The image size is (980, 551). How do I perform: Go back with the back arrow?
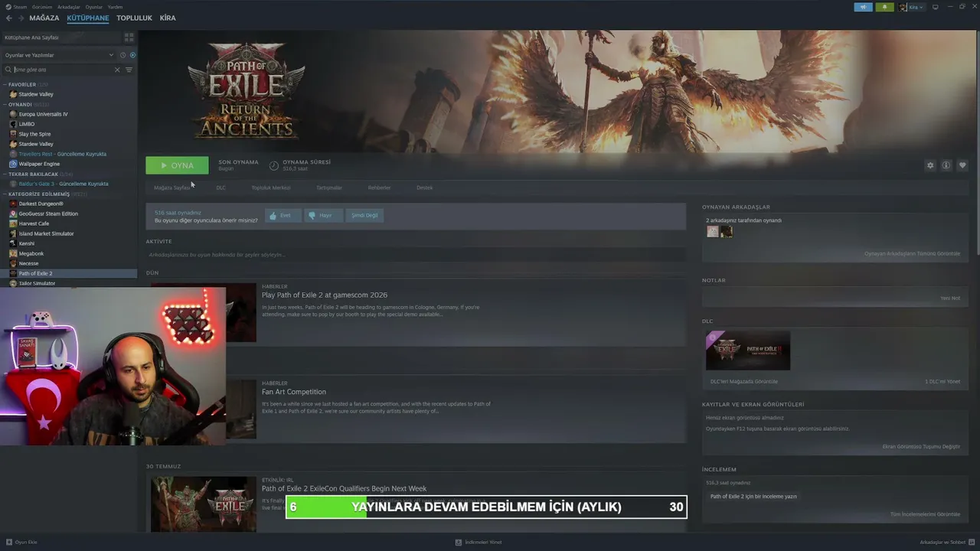tap(9, 18)
